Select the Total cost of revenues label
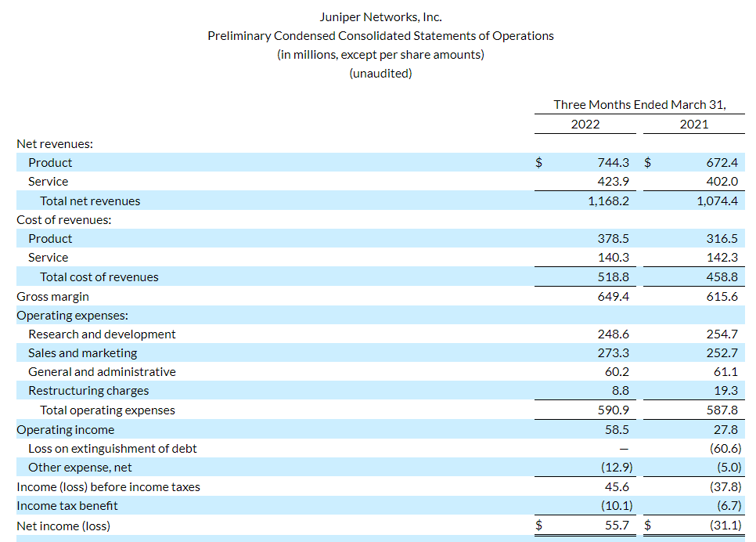This screenshot has width=756, height=542. click(x=99, y=276)
